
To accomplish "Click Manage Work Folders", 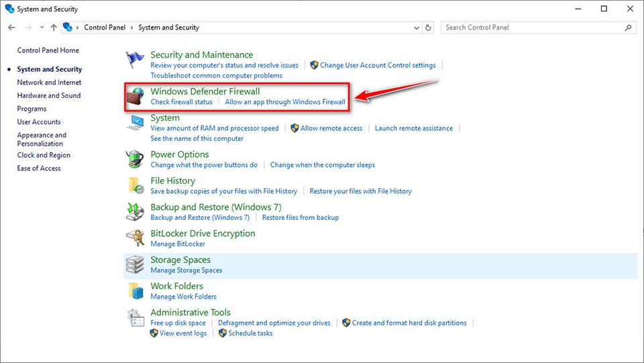I will [183, 297].
